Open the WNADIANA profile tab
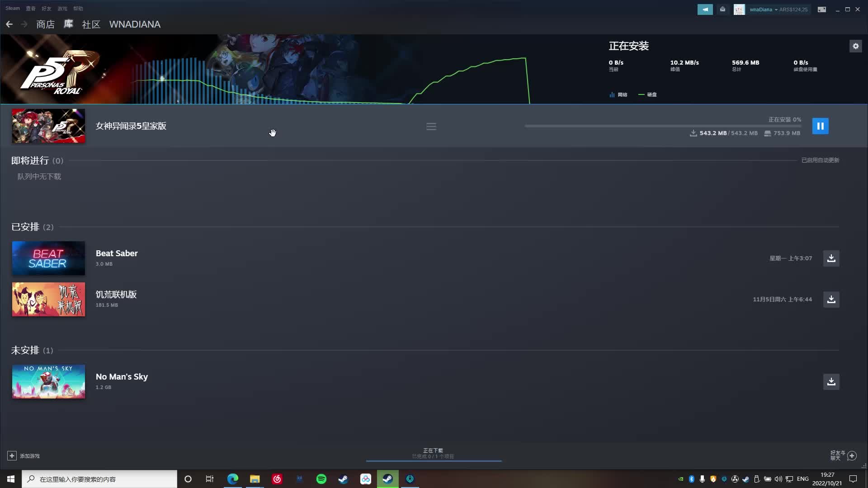Viewport: 868px width, 488px height. [x=135, y=24]
